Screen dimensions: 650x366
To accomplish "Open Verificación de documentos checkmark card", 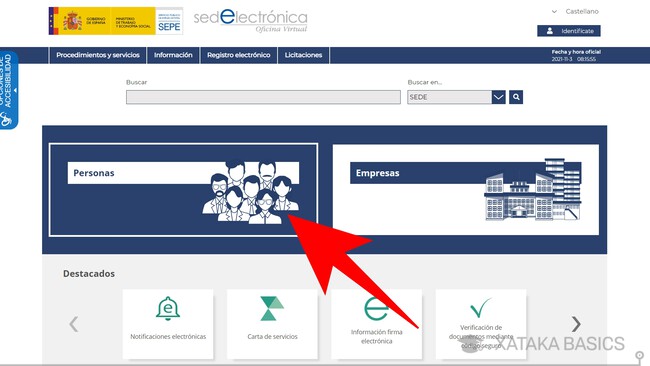I will [481, 324].
